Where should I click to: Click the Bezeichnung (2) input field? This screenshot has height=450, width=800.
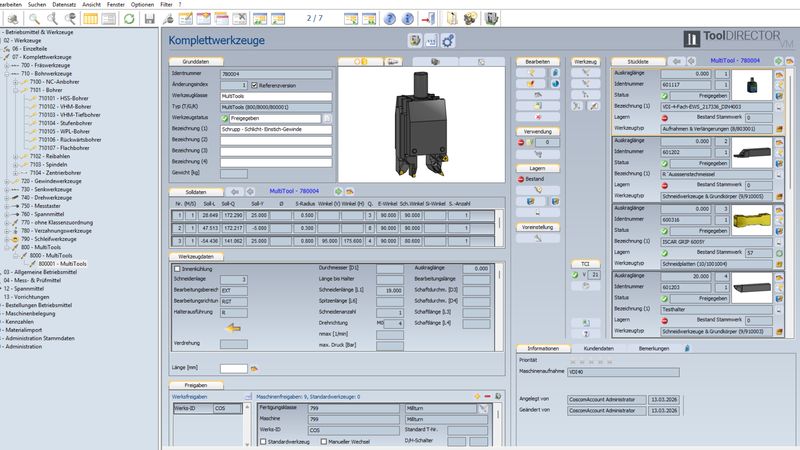276,140
